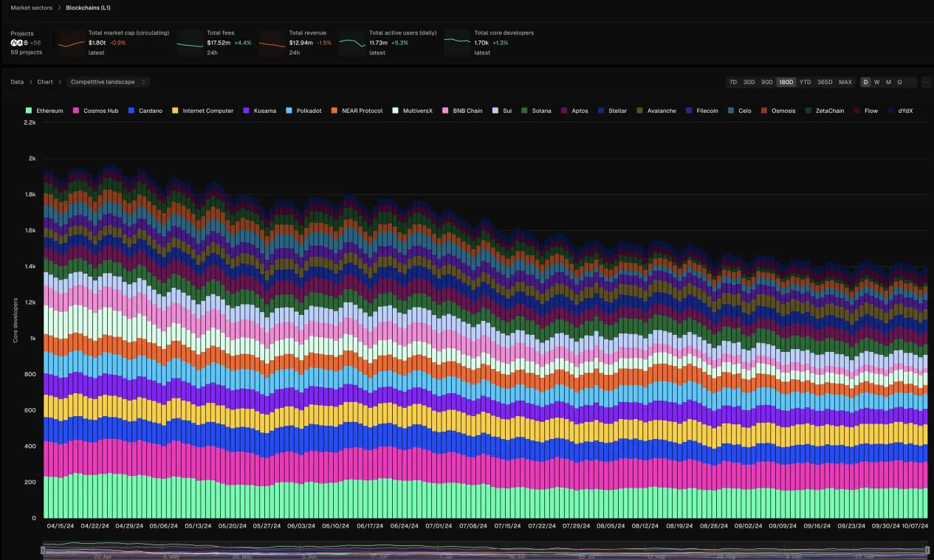Click the Total core developers sparkline
The width and height of the screenshot is (934, 560).
(x=457, y=43)
